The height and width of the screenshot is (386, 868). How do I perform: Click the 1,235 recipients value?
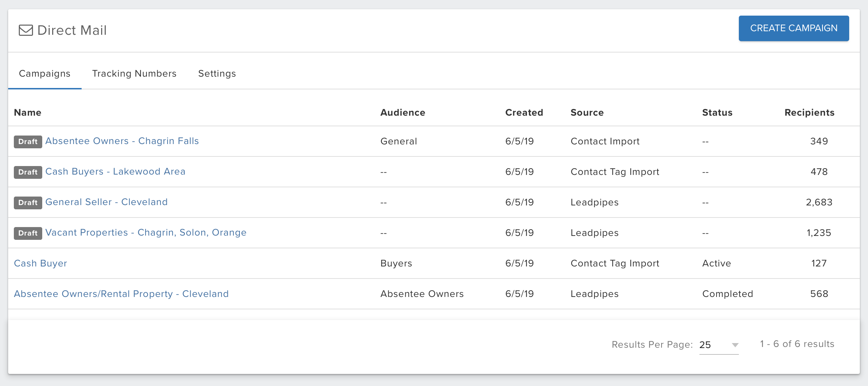pos(819,233)
